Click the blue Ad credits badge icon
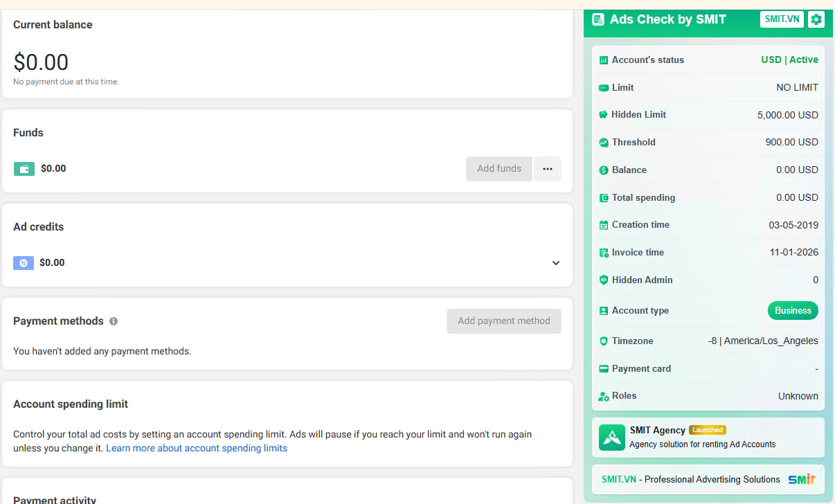835x504 pixels. click(x=24, y=263)
